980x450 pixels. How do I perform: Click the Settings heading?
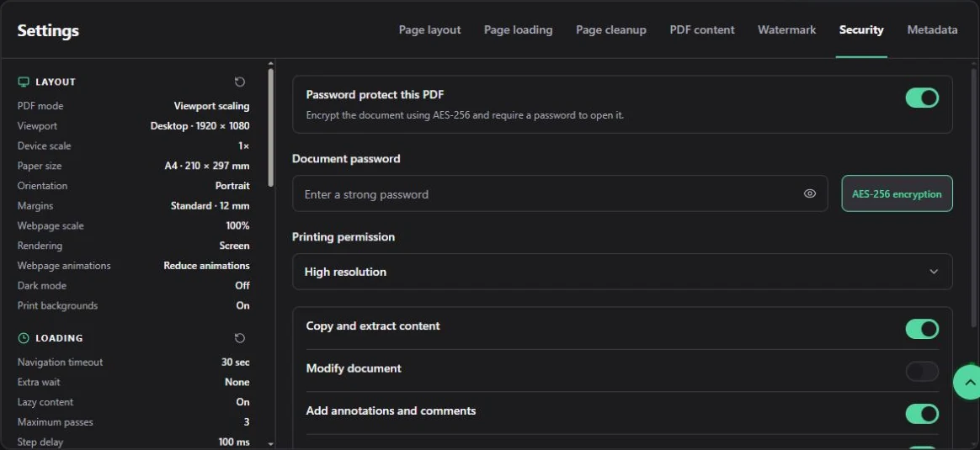pos(48,30)
